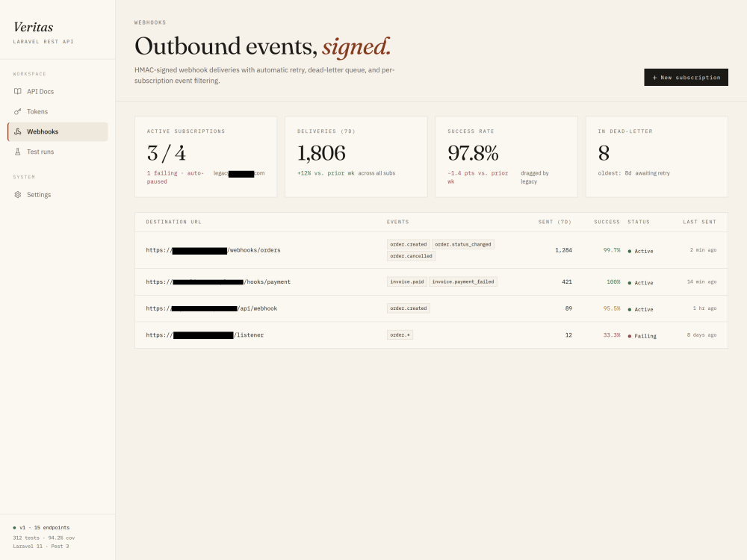The image size is (747, 560).
Task: Click '312 tests · 94.2% cov' text
Action: 44,538
